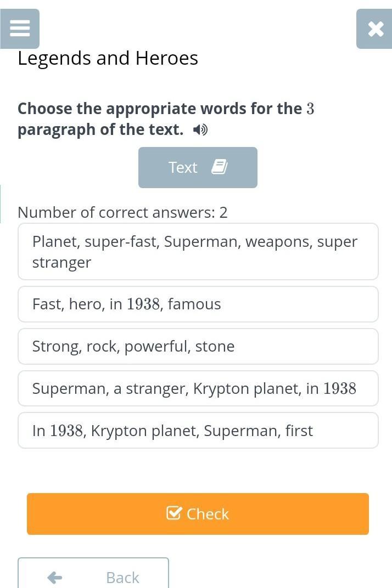
Task: Submit answers with the Check button label
Action: pyautogui.click(x=208, y=514)
